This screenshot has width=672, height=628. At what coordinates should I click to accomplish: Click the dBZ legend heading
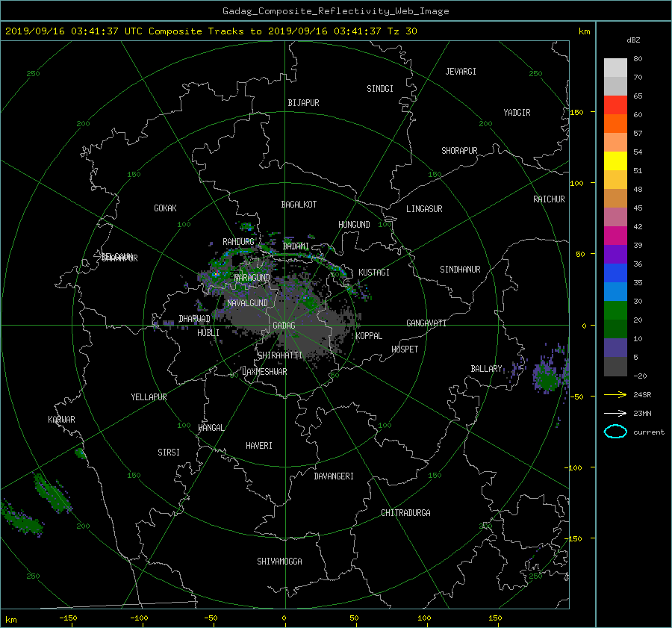[633, 40]
